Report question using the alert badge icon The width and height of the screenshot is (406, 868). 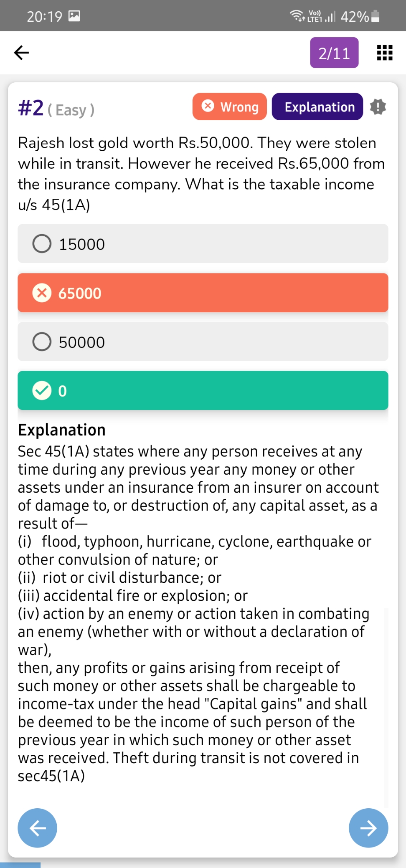(x=378, y=107)
